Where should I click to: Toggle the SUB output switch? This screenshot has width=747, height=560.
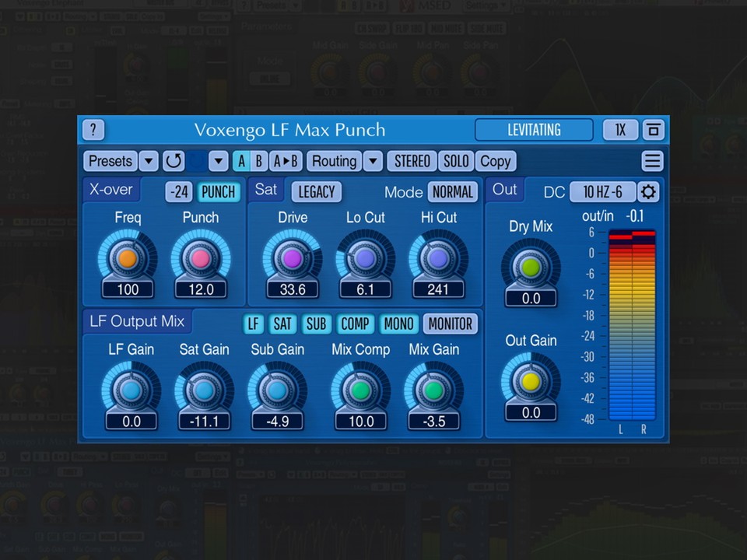pos(317,324)
